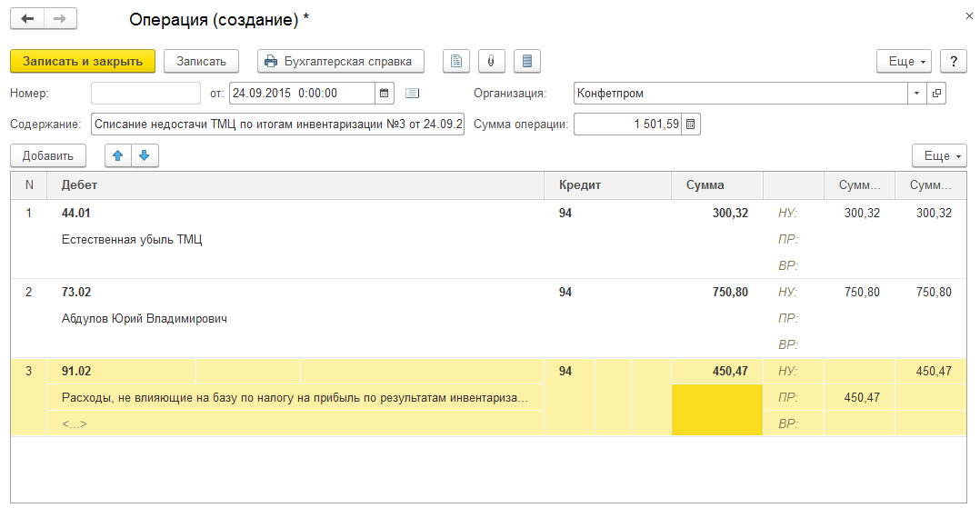Open help with question mark button
The width and height of the screenshot is (980, 508).
coord(953,61)
